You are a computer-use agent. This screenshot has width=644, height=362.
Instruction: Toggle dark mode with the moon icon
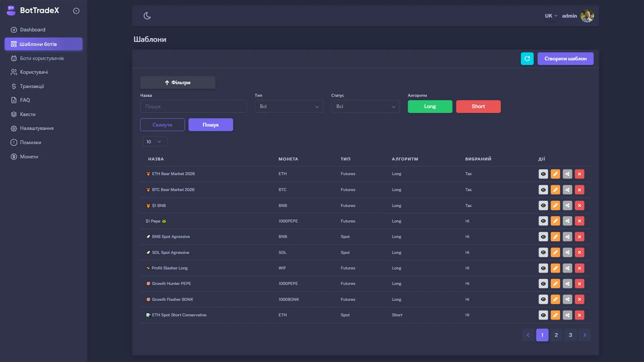coord(147,15)
